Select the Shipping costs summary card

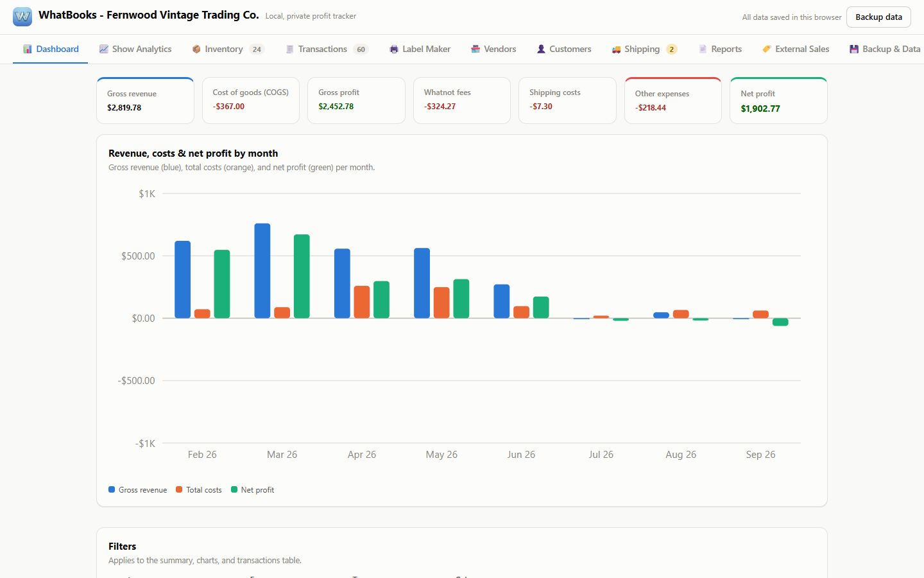point(567,100)
